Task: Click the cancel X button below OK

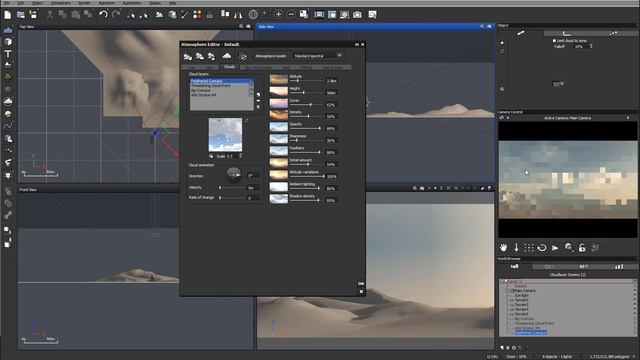Action: (x=361, y=291)
